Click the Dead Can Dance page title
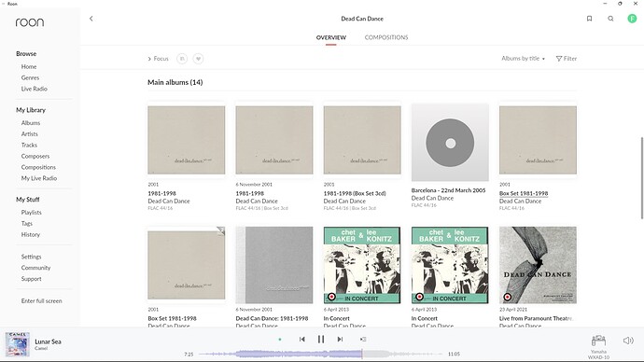 (x=362, y=19)
